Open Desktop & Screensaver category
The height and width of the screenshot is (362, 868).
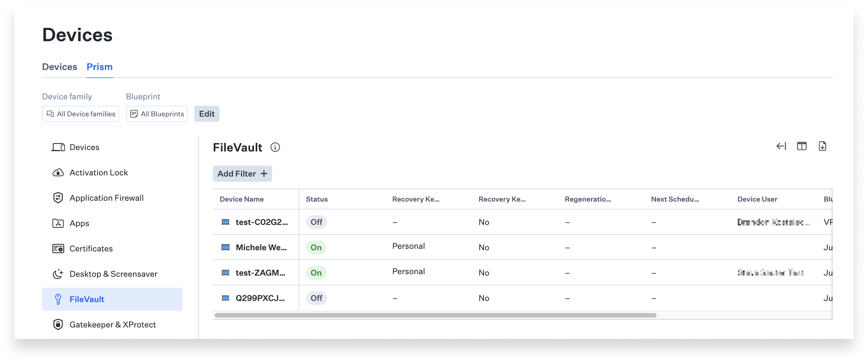pyautogui.click(x=113, y=274)
